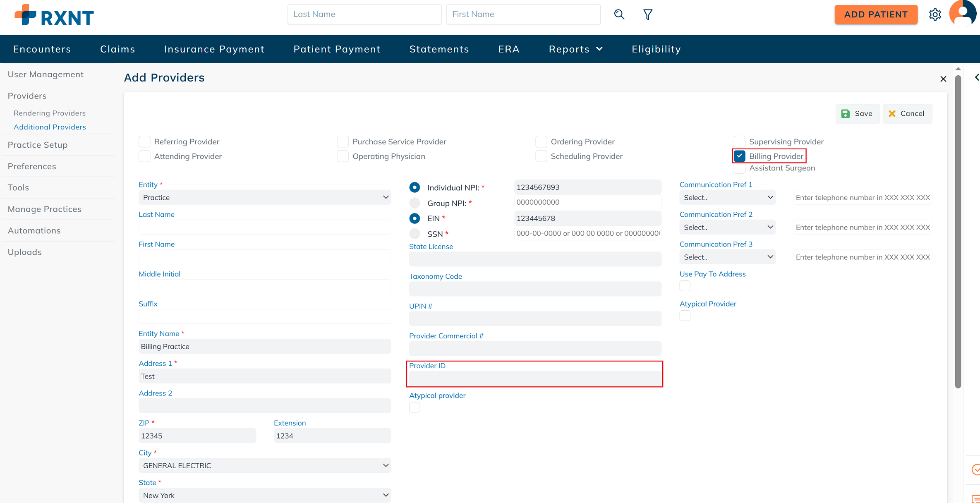Screen dimensions: 980x503
Task: Expand the collapsed right side panel arrow
Action: pyautogui.click(x=976, y=77)
